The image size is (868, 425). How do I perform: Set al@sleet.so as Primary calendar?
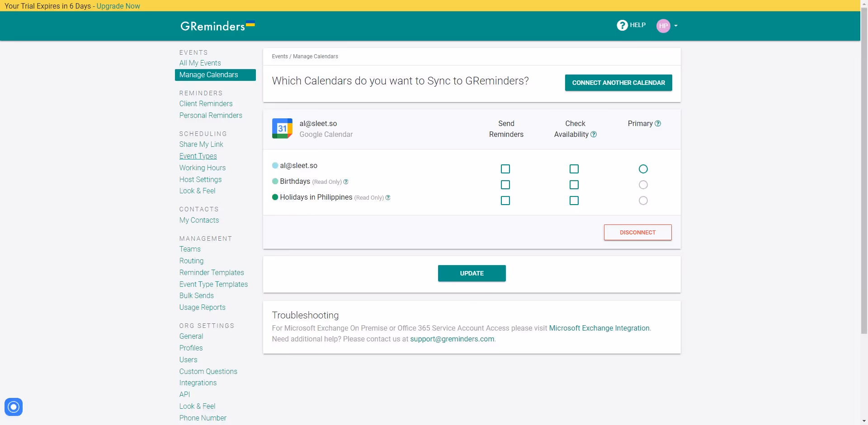click(643, 169)
